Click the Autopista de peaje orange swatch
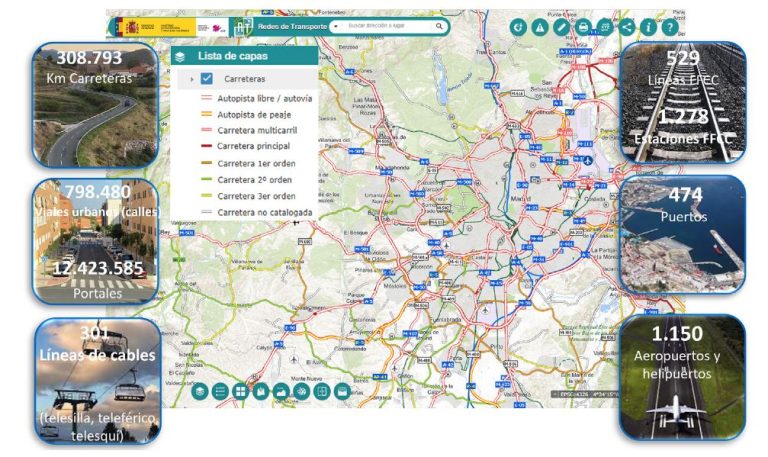This screenshot has height=457, width=768. coord(206,115)
